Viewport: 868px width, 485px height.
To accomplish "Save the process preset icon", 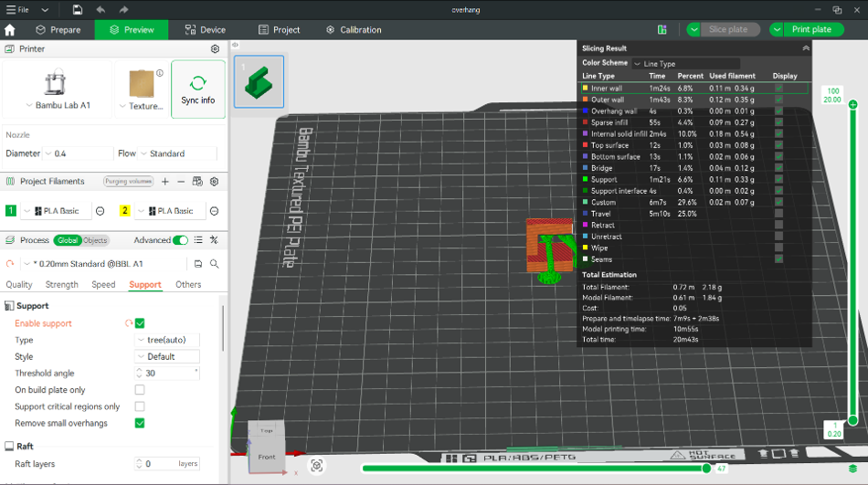I will coord(198,264).
